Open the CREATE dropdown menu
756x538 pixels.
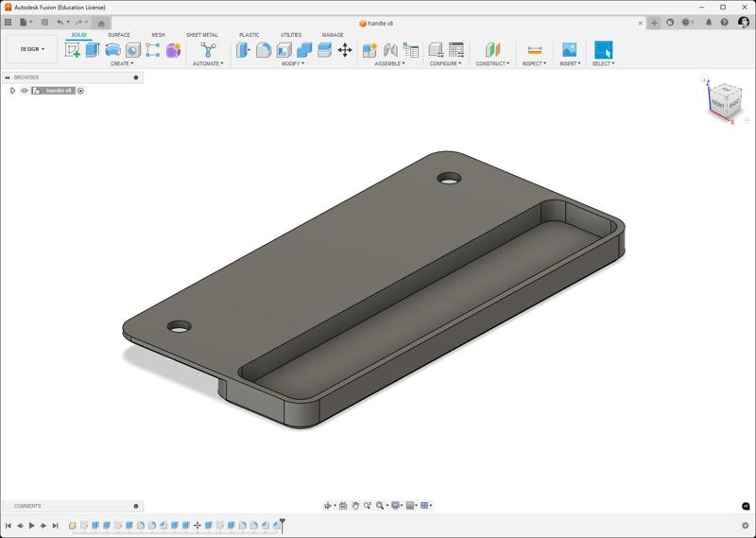(x=122, y=63)
